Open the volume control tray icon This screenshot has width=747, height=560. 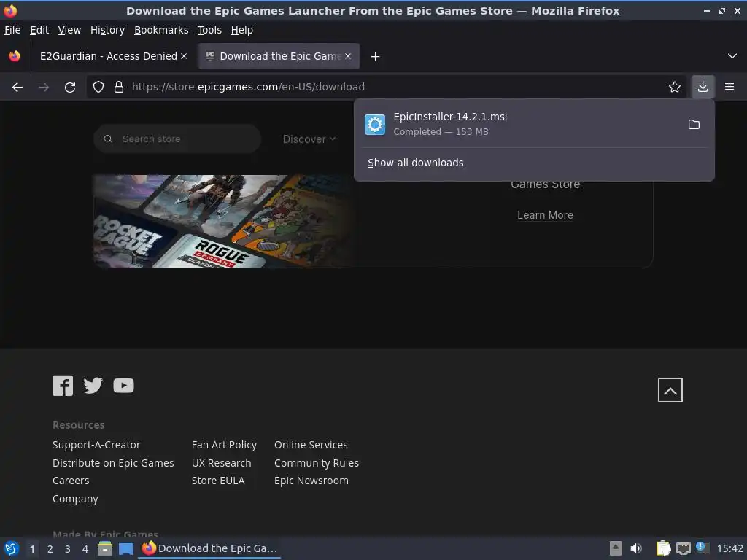pos(636,548)
